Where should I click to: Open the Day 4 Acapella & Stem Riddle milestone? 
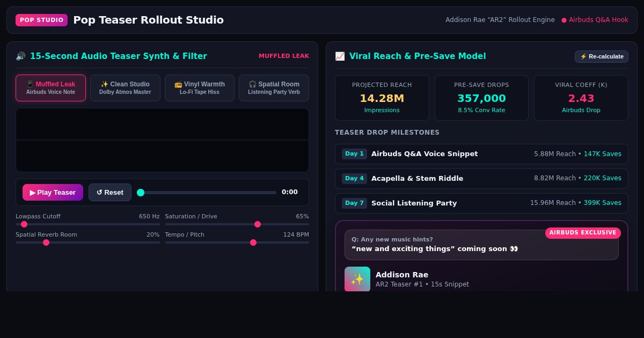tap(481, 179)
